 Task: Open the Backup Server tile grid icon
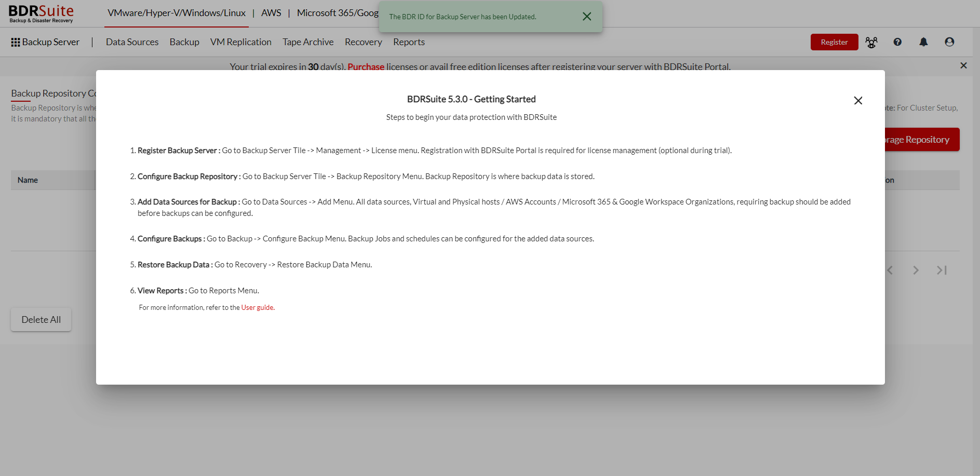point(16,42)
